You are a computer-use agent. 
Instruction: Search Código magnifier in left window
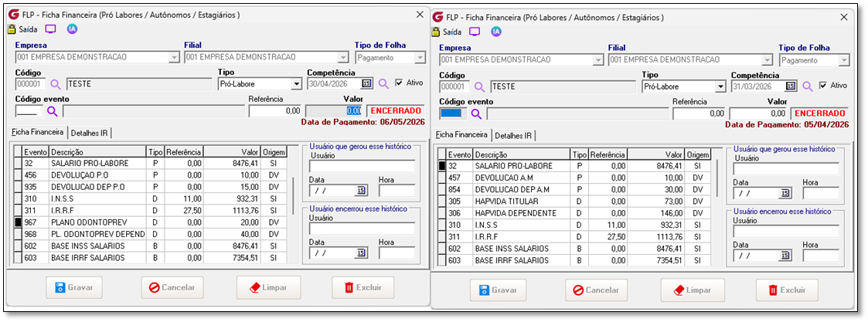(x=55, y=84)
